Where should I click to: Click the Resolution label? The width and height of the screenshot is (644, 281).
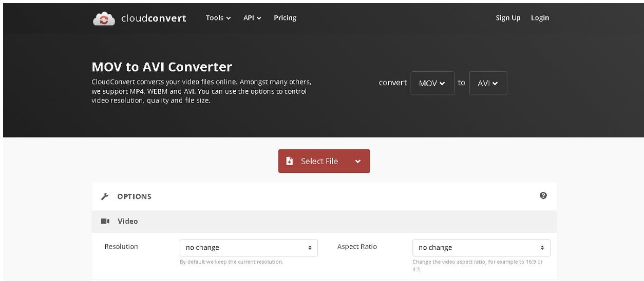point(121,247)
